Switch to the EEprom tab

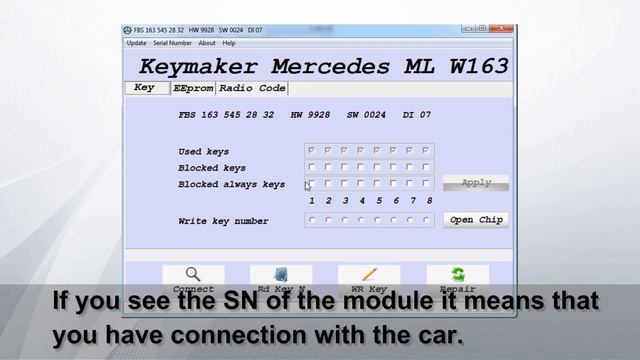[x=193, y=88]
